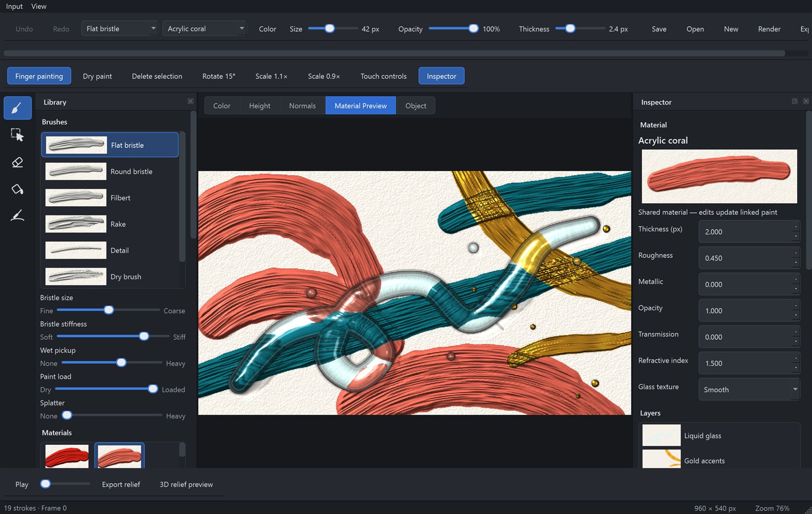Image resolution: width=812 pixels, height=514 pixels.
Task: Click the Render button
Action: 769,29
